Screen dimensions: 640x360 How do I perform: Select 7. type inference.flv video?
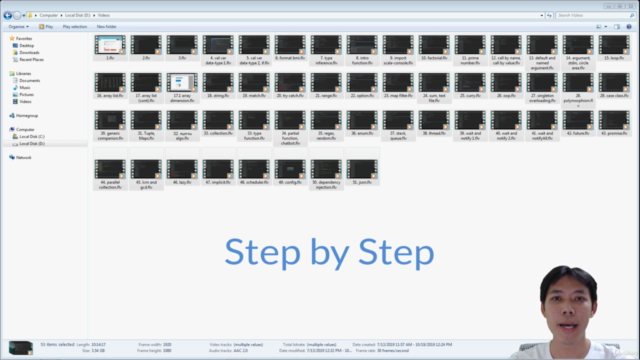point(326,50)
